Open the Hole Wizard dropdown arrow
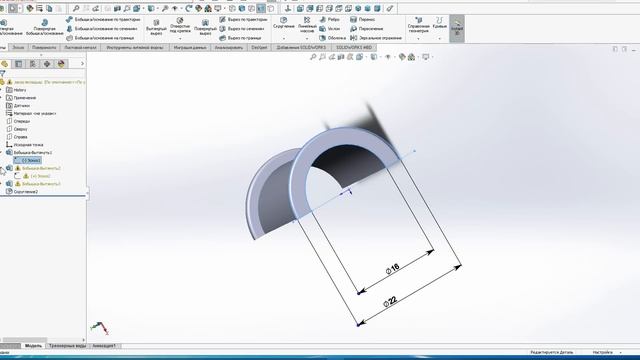This screenshot has height=360, width=640. tap(180, 38)
